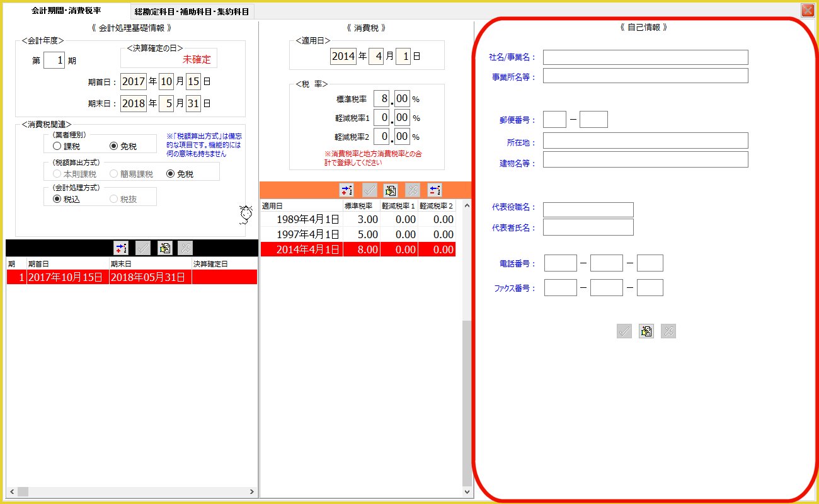
Task: Click the checkmark confirm icon under the 自己情報 form
Action: tap(624, 331)
